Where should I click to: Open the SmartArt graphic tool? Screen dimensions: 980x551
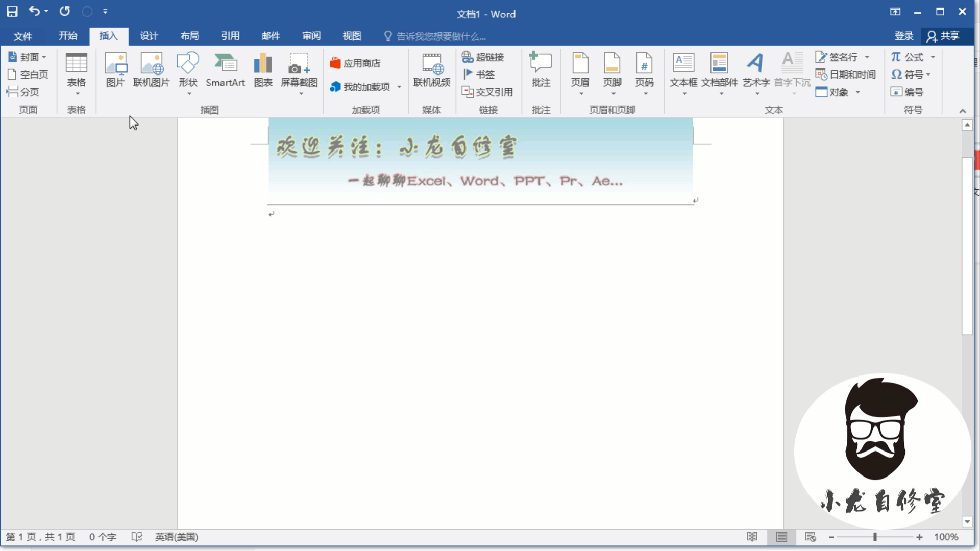(225, 69)
